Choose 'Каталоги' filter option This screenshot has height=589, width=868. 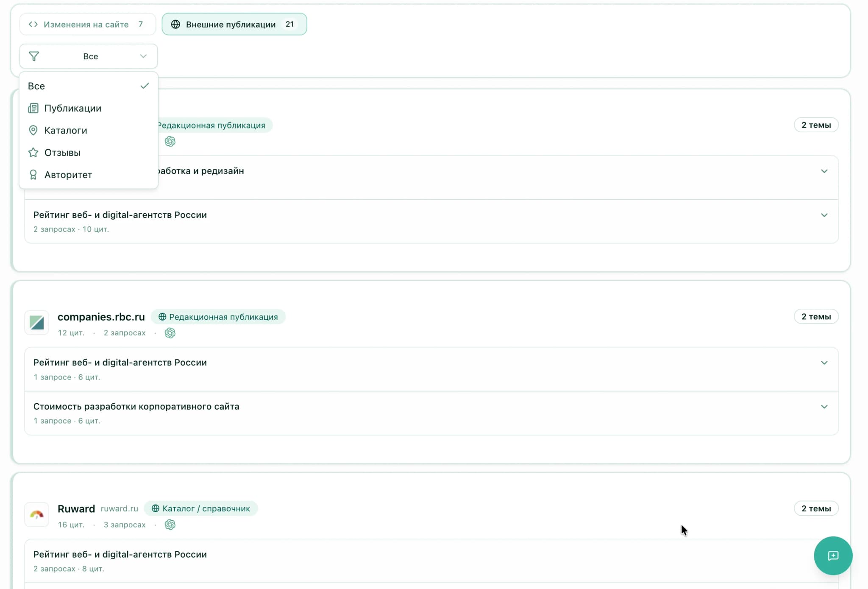point(66,130)
